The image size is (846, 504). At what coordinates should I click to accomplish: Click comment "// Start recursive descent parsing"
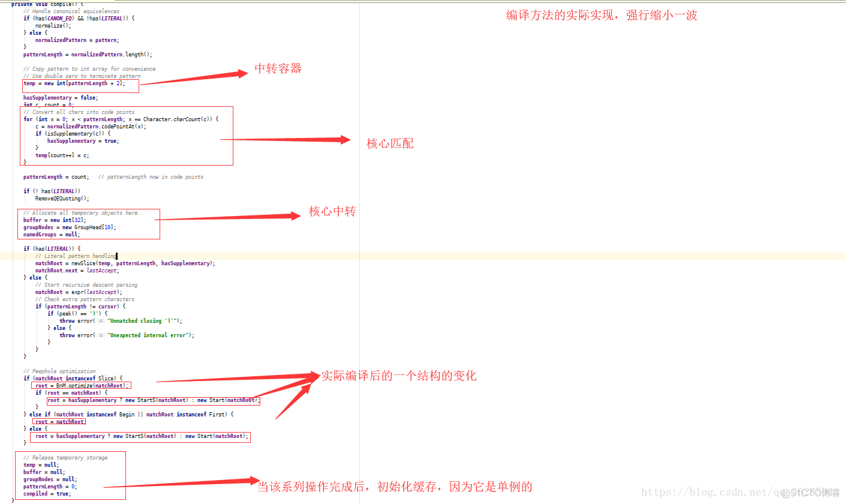[x=86, y=285]
